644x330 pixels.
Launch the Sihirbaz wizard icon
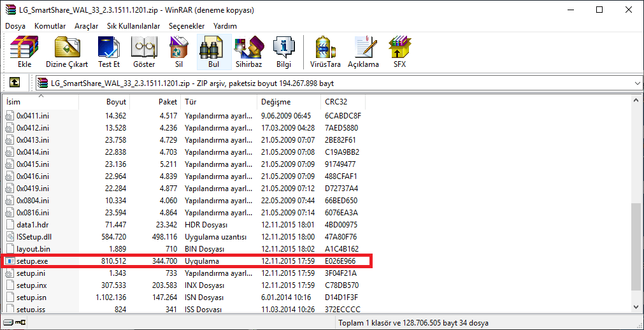pos(248,52)
